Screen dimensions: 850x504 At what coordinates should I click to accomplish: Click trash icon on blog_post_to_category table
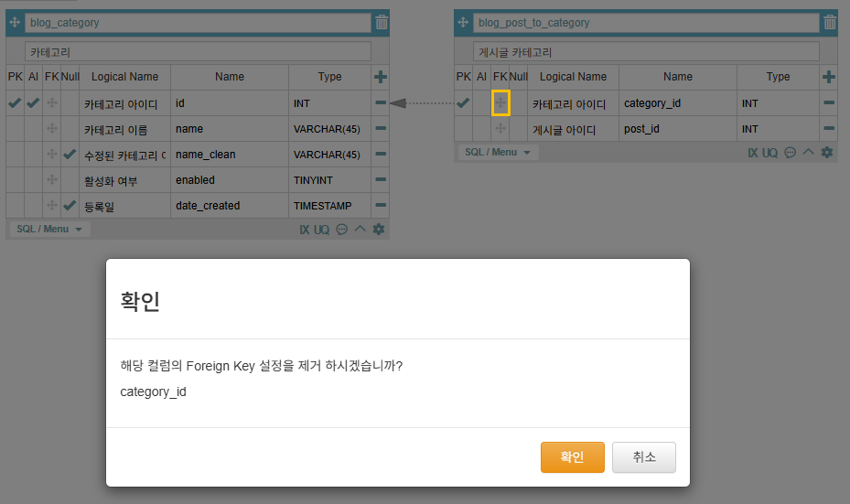pos(830,23)
